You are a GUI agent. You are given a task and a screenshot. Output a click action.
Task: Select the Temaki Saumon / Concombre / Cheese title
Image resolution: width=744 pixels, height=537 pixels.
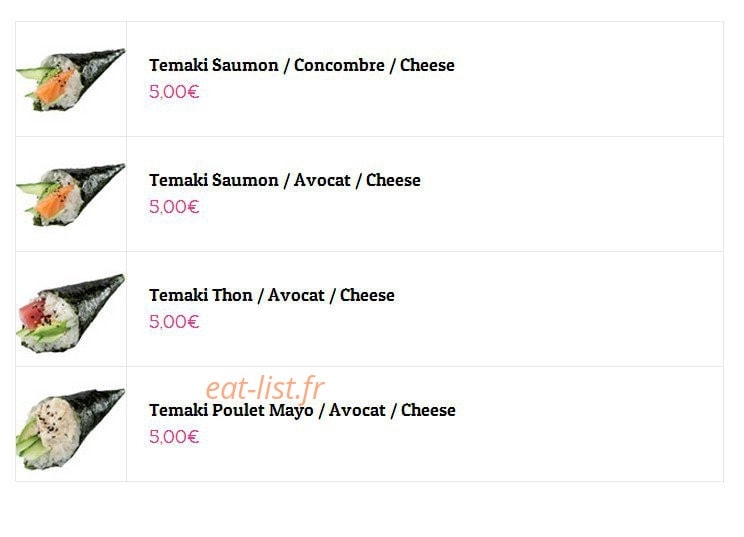pyautogui.click(x=302, y=65)
